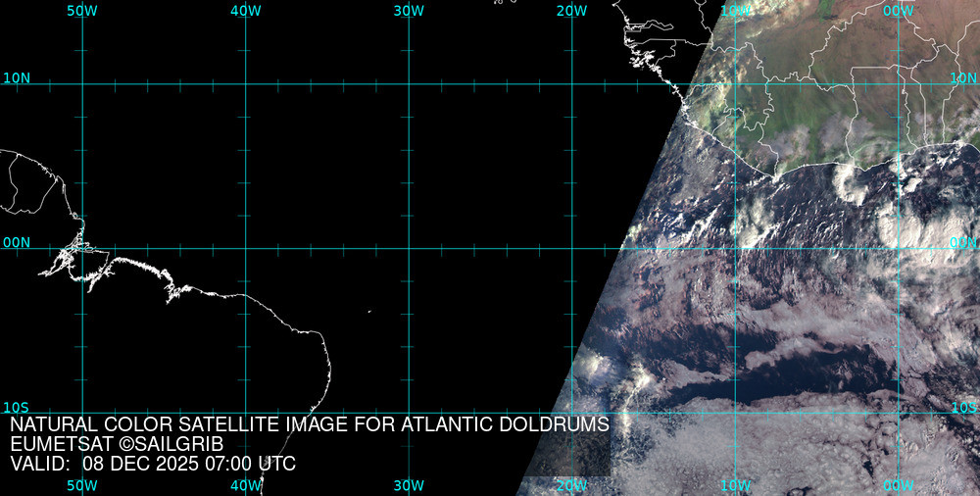980x496 pixels.
Task: Click the 10W label at bottom edge
Action: (x=735, y=485)
